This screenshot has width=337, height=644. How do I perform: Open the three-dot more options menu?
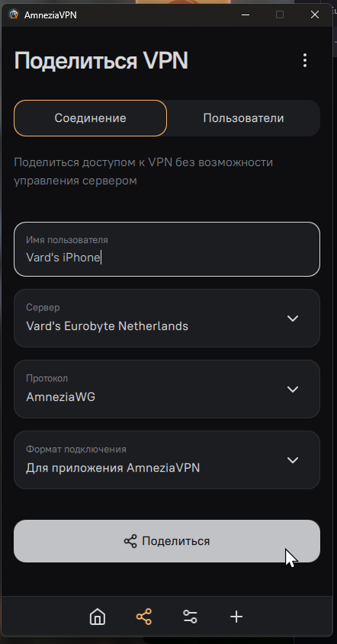(304, 60)
